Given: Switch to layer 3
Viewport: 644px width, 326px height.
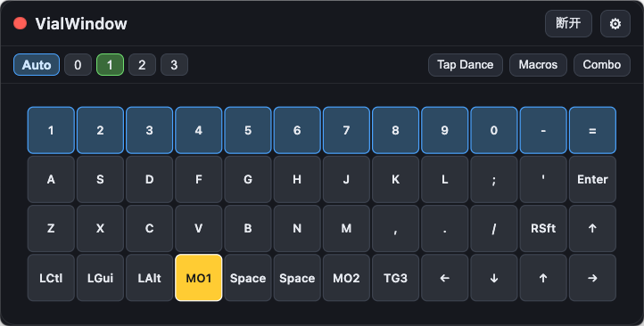Looking at the screenshot, I should (174, 65).
